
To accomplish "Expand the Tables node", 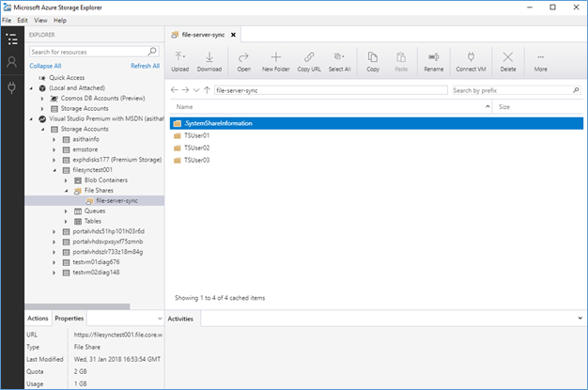I will click(66, 222).
